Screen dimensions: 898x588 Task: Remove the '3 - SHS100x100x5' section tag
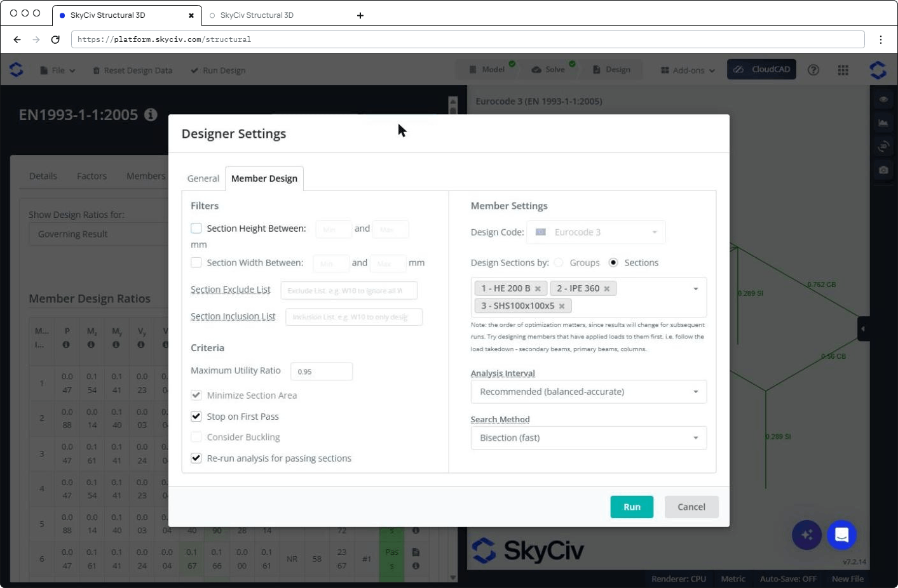click(562, 306)
